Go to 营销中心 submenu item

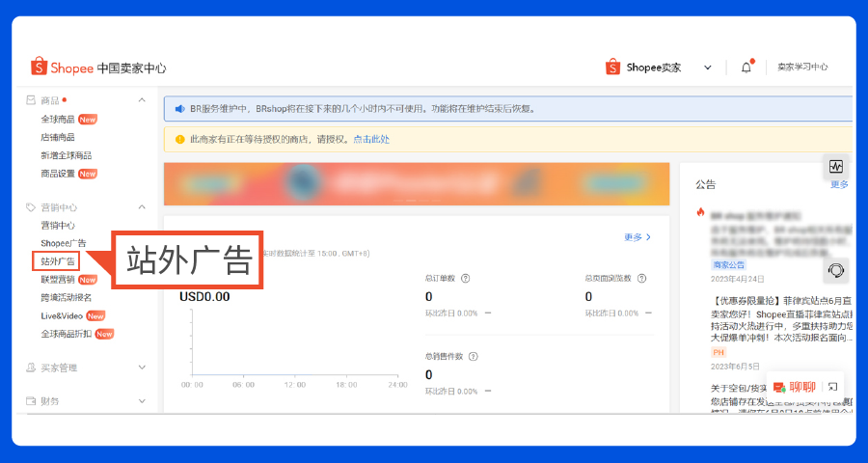pyautogui.click(x=58, y=226)
